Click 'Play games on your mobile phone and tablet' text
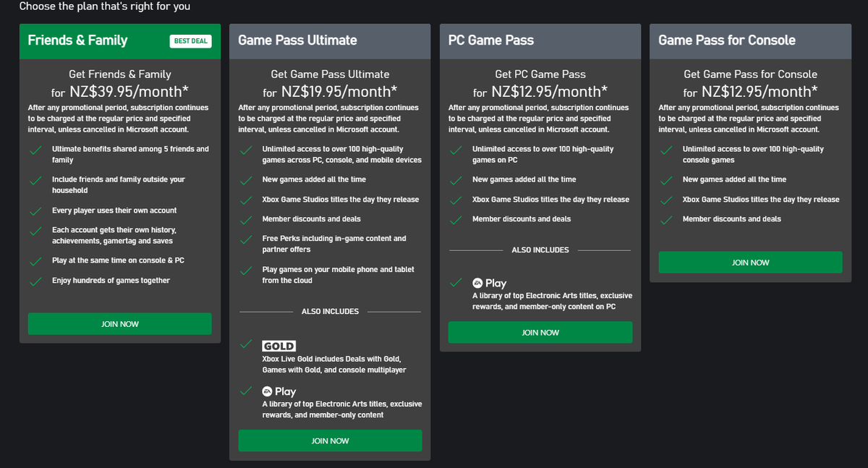The image size is (868, 468). (x=339, y=275)
